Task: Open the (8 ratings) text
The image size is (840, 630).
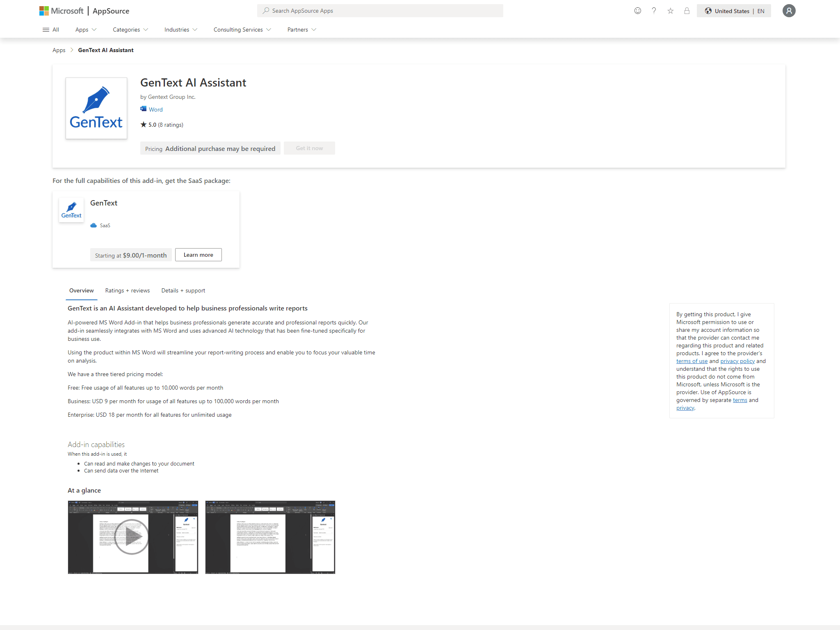Action: (171, 125)
